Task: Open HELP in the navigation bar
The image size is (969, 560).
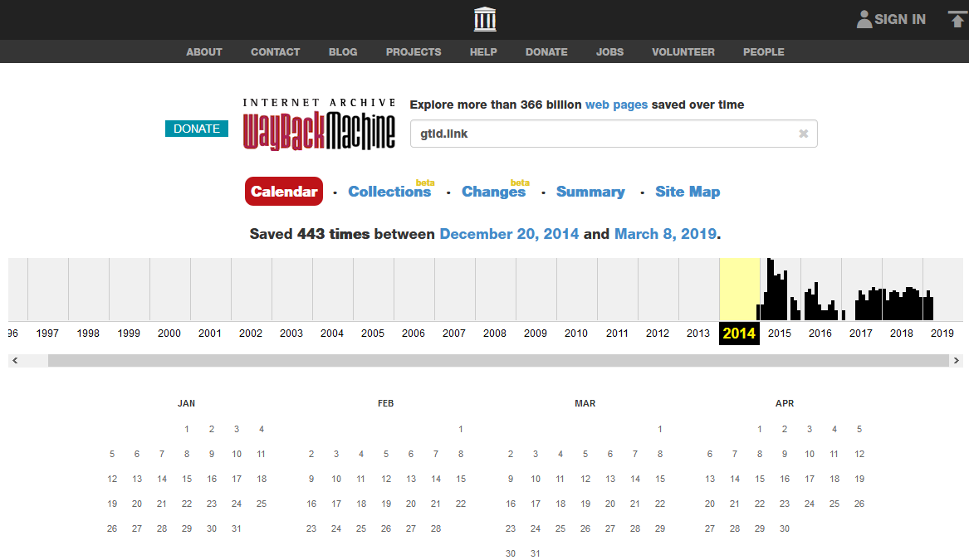Action: point(483,52)
